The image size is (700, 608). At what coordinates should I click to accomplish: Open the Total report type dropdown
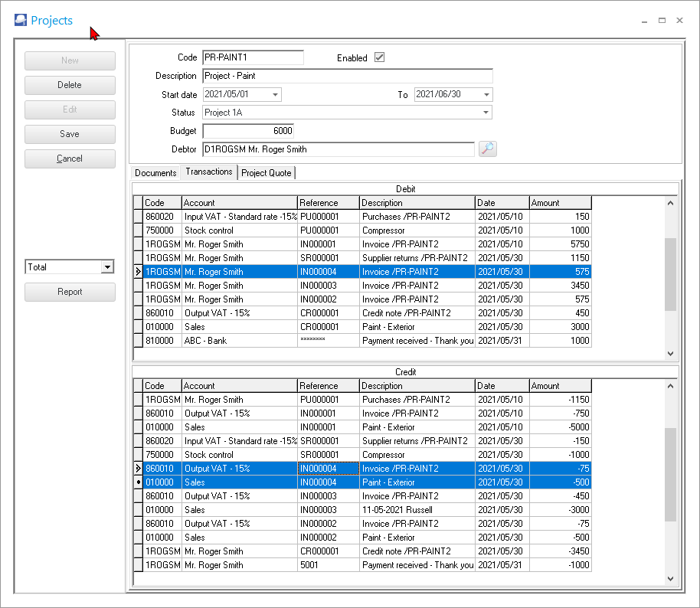tap(107, 267)
